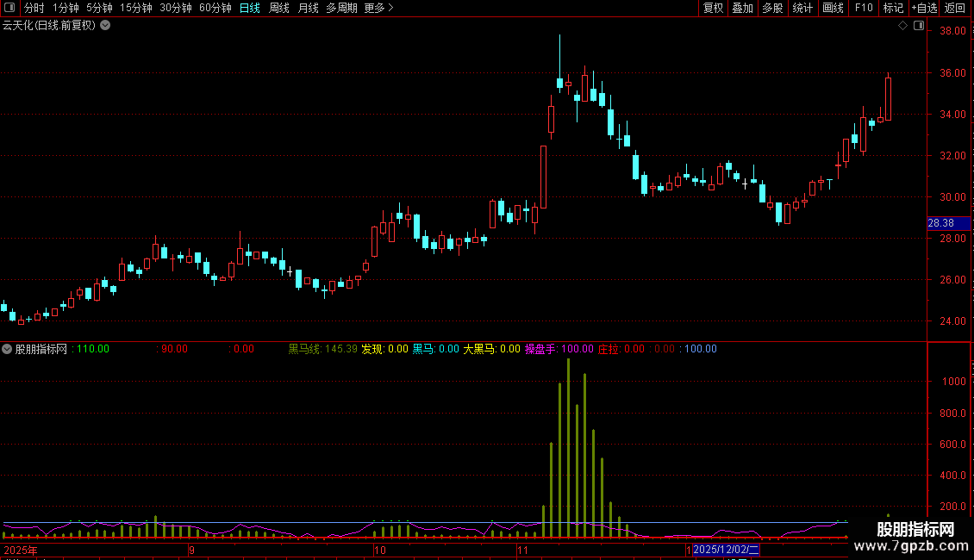Click the 叠加 overlay button
This screenshot has width=974, height=560.
tap(742, 8)
